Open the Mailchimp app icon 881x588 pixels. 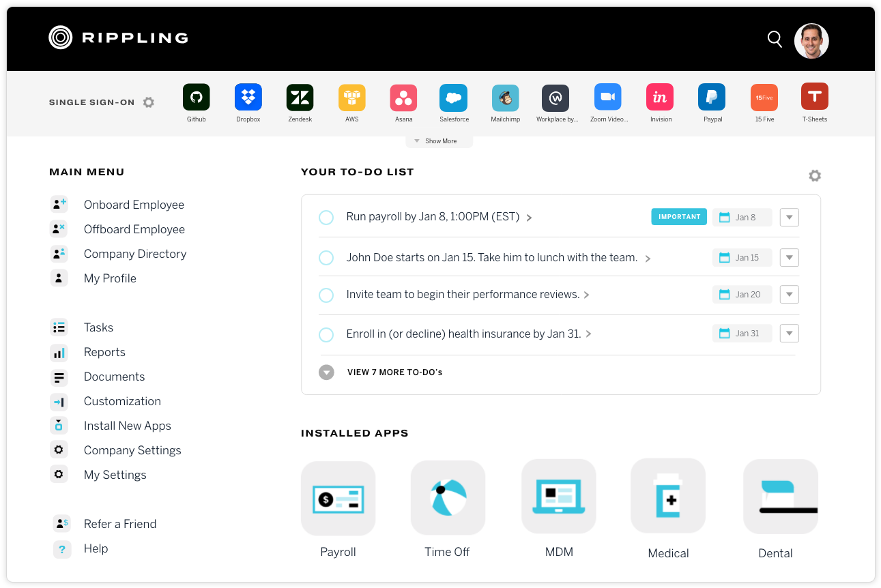(506, 98)
